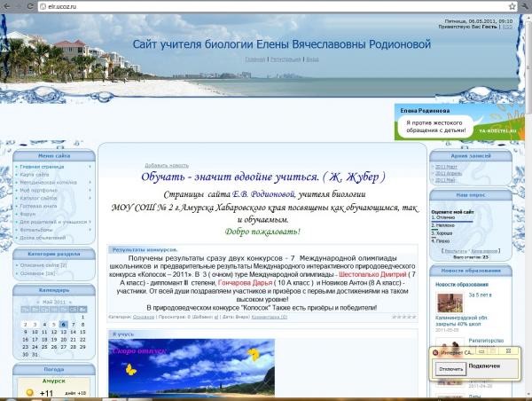Viewport: 532px width, 401px height.
Task: Click Отключить button in connection popup
Action: click(451, 369)
